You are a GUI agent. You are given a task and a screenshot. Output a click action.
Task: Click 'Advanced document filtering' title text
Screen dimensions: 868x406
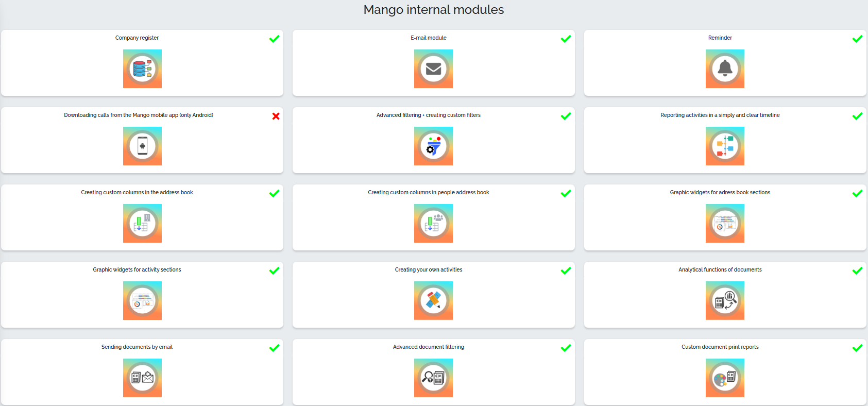point(429,347)
